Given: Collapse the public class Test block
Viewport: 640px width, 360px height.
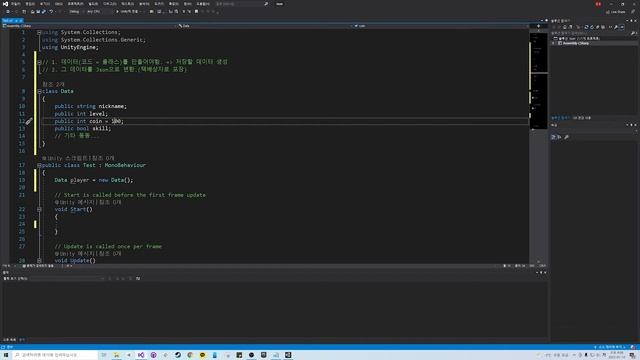Looking at the screenshot, I should coord(39,165).
